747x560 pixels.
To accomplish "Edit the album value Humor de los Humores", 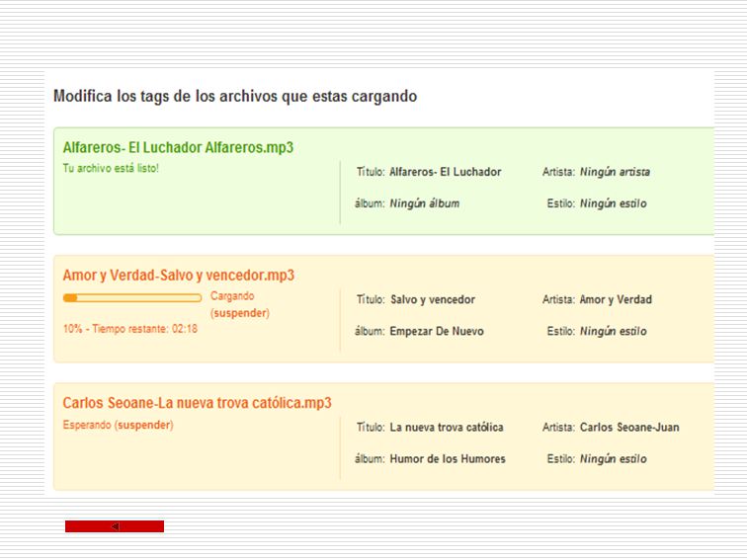I will tap(448, 459).
